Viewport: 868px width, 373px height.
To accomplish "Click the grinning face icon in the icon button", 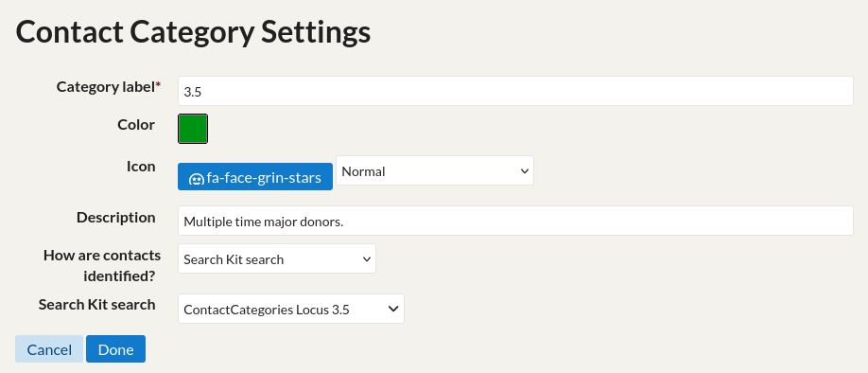I will click(x=196, y=179).
